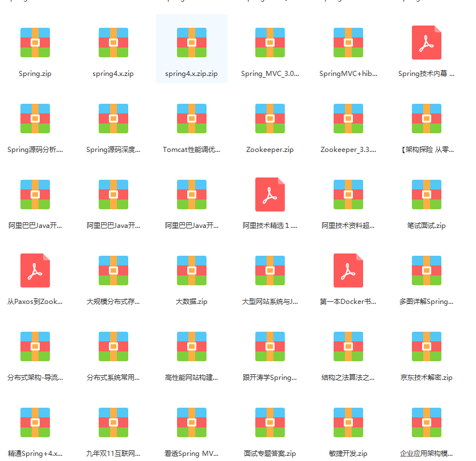Select the file name 京东技术解密.zip
The height and width of the screenshot is (461, 476).
point(427,378)
